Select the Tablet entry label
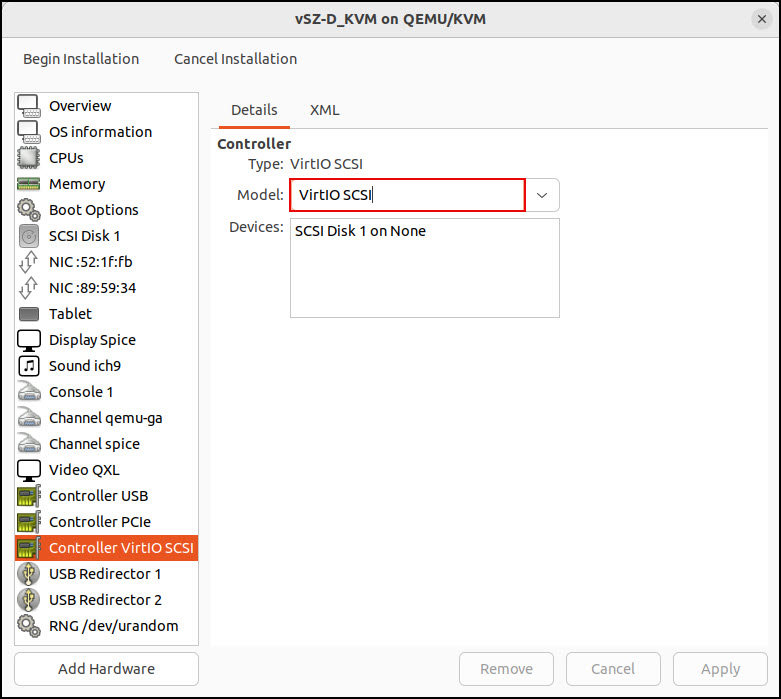Image resolution: width=781 pixels, height=699 pixels. click(x=70, y=314)
